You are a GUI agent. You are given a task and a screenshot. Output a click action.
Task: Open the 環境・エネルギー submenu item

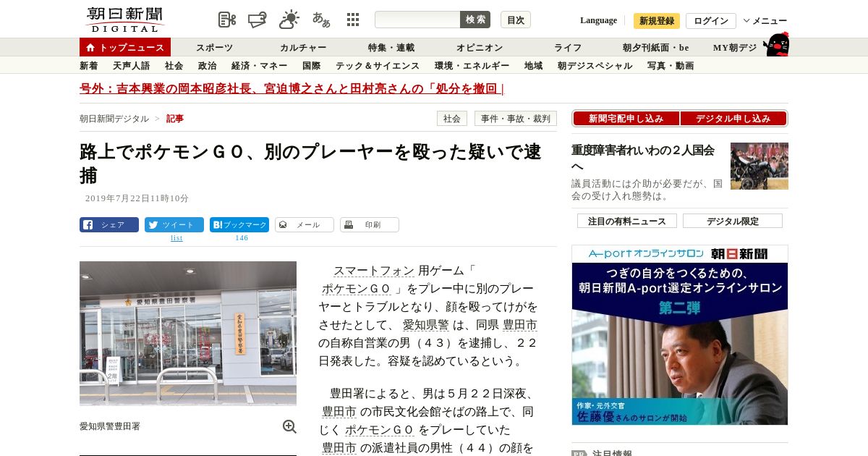[472, 65]
